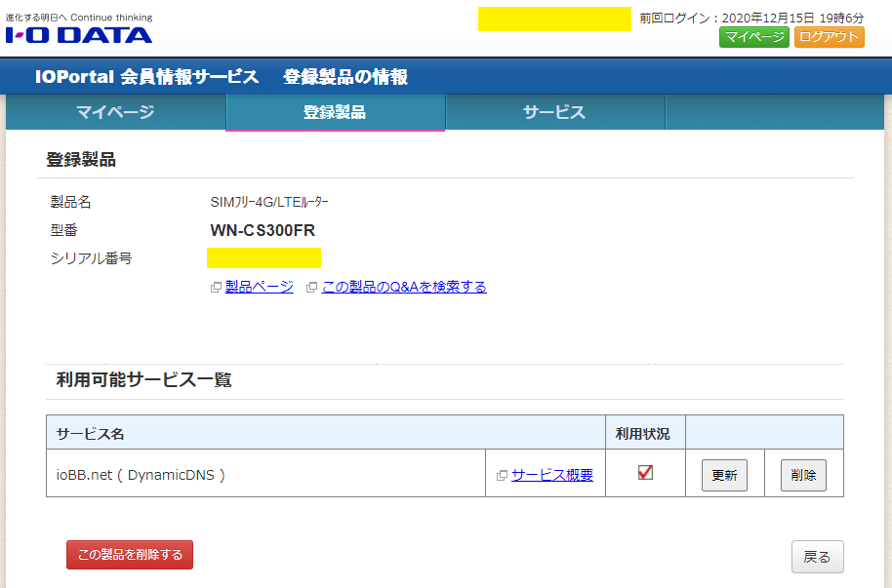Open the マイページ tab
Viewport: 892px width, 588px height.
tap(115, 112)
